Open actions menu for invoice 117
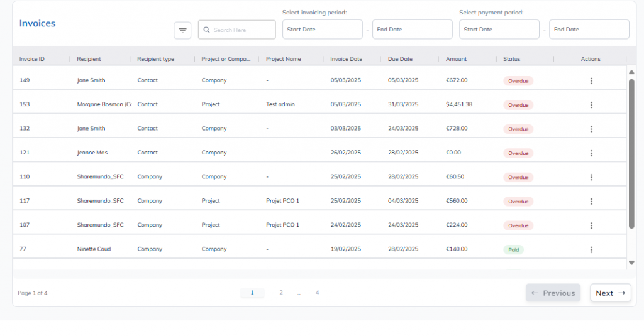 [591, 201]
